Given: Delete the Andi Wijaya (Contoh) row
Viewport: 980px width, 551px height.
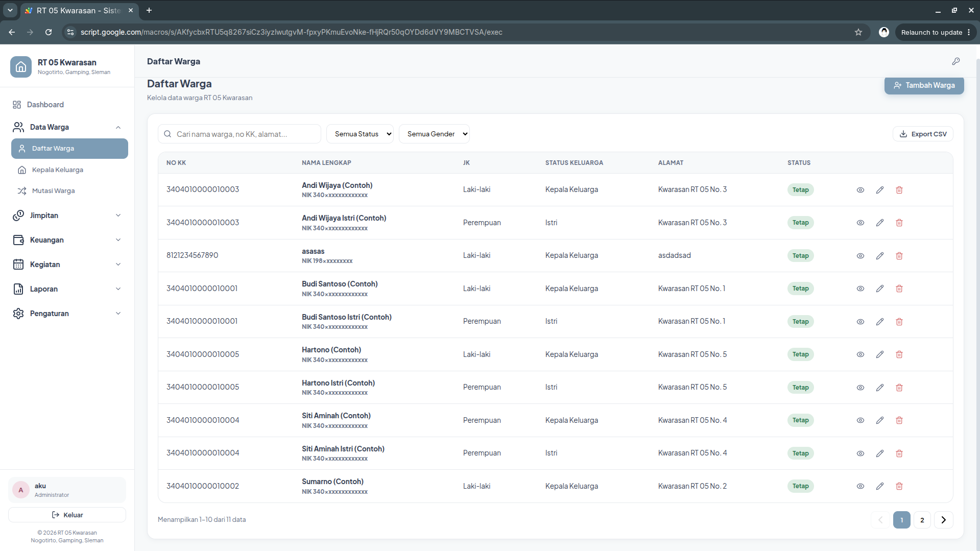Looking at the screenshot, I should [899, 190].
